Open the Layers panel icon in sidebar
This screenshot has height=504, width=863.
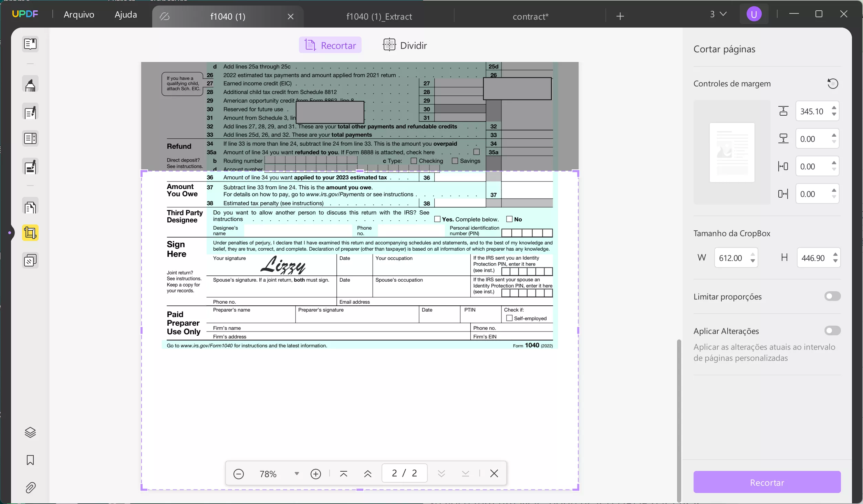tap(30, 432)
